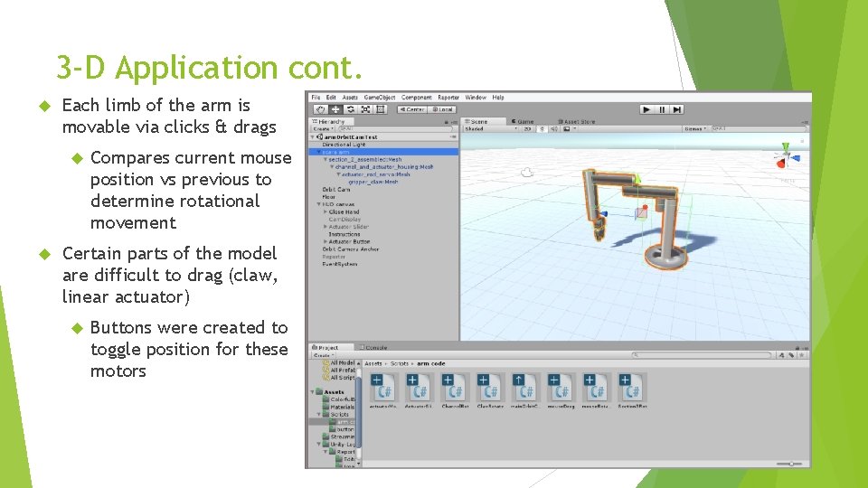Screen dimensions: 868x488
Task: Click the Project search field
Action: click(x=702, y=355)
